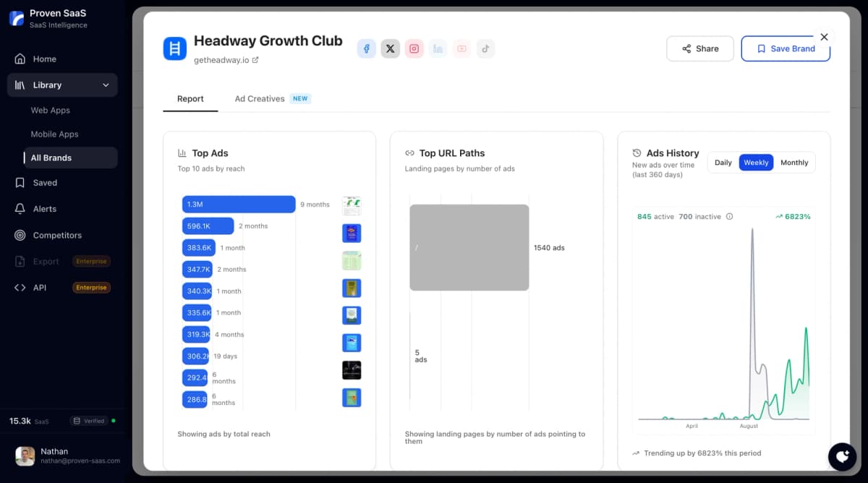868x483 pixels.
Task: Keep Weekly selected in Ads History
Action: click(x=756, y=162)
